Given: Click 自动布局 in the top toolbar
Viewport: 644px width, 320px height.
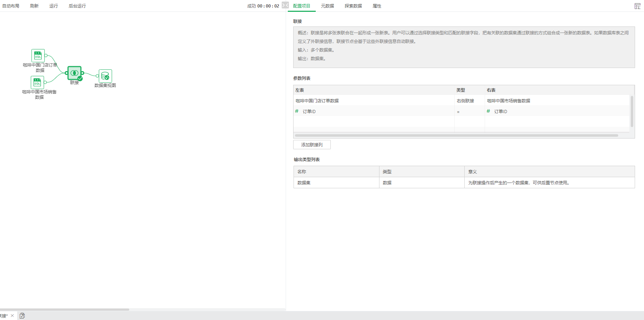Looking at the screenshot, I should tap(11, 6).
